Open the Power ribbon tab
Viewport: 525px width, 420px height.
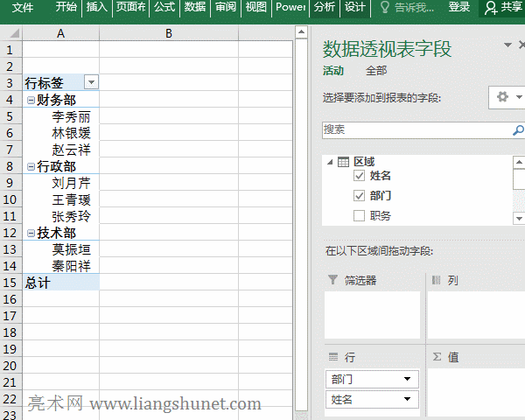(290, 7)
